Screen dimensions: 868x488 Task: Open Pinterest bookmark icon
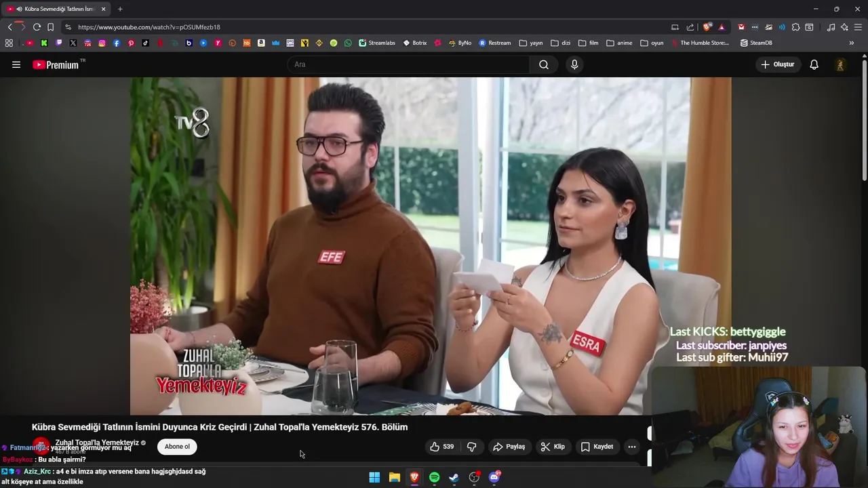click(x=131, y=43)
